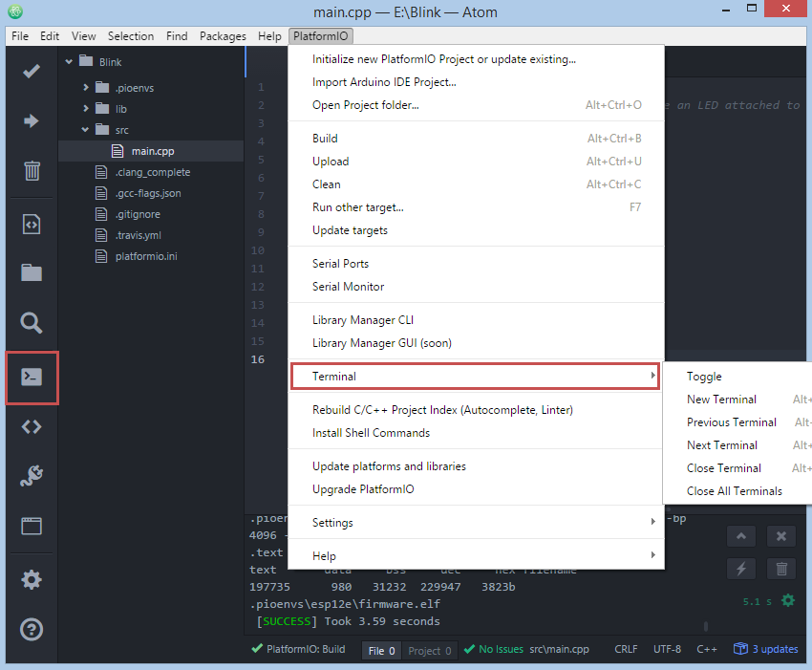The width and height of the screenshot is (812, 670).
Task: Open the Find menu
Action: click(177, 35)
